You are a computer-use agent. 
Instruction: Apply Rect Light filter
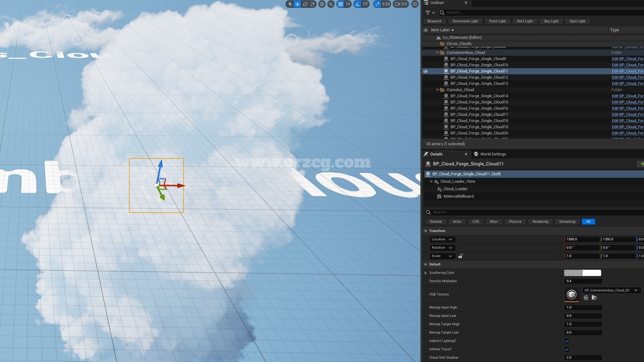click(525, 21)
